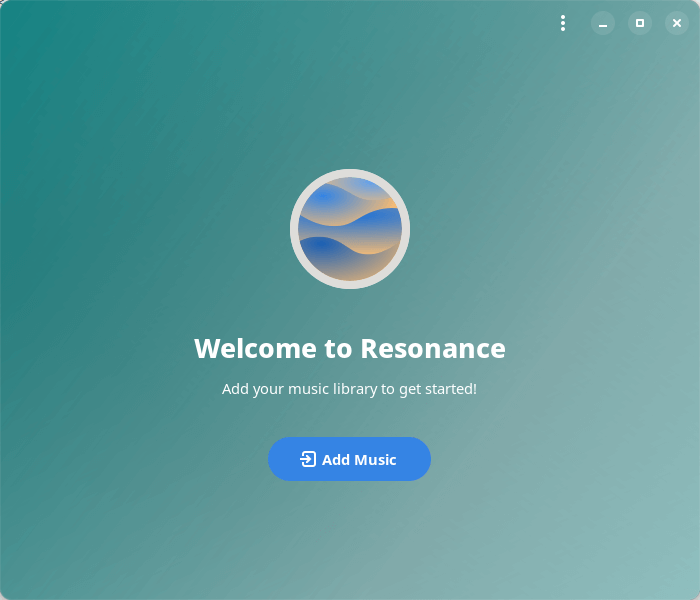700x600 pixels.
Task: Click the 'Add your music library' subtitle
Action: pos(350,389)
